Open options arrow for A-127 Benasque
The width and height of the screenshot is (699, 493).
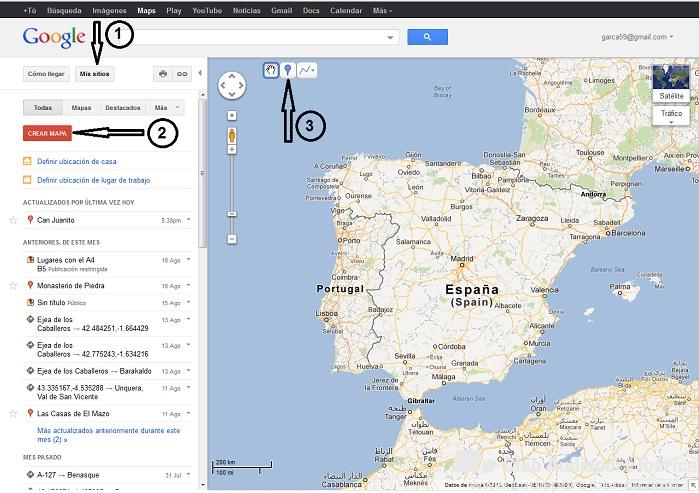click(x=188, y=474)
